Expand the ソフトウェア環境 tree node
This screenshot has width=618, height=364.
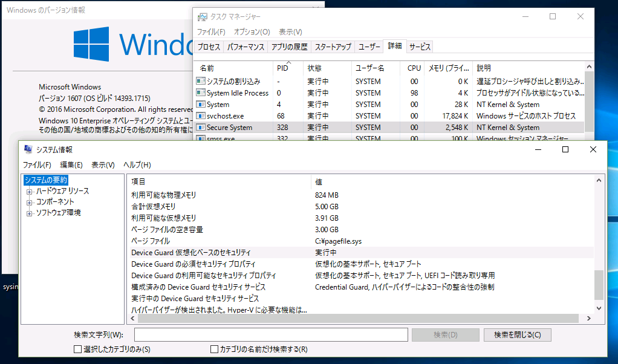(x=28, y=213)
